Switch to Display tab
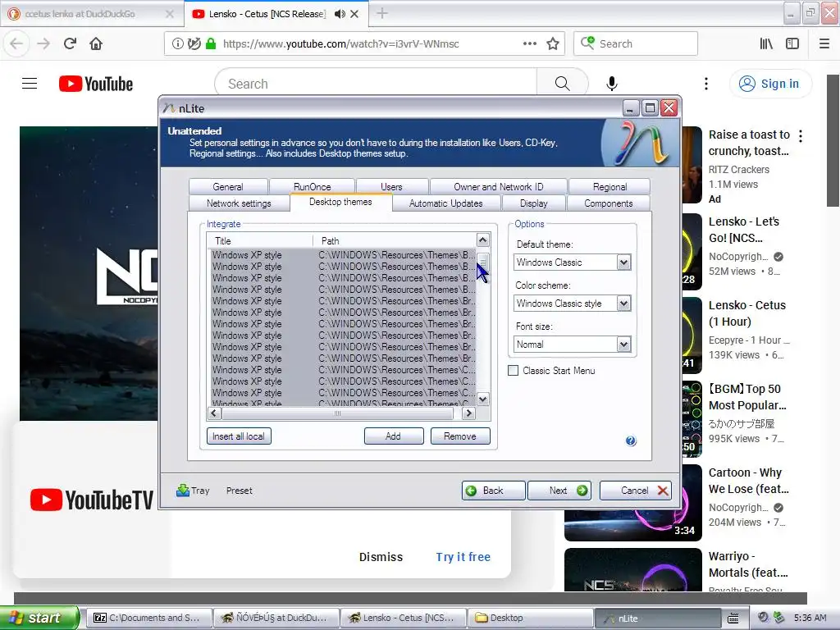The width and height of the screenshot is (840, 630). [x=533, y=203]
